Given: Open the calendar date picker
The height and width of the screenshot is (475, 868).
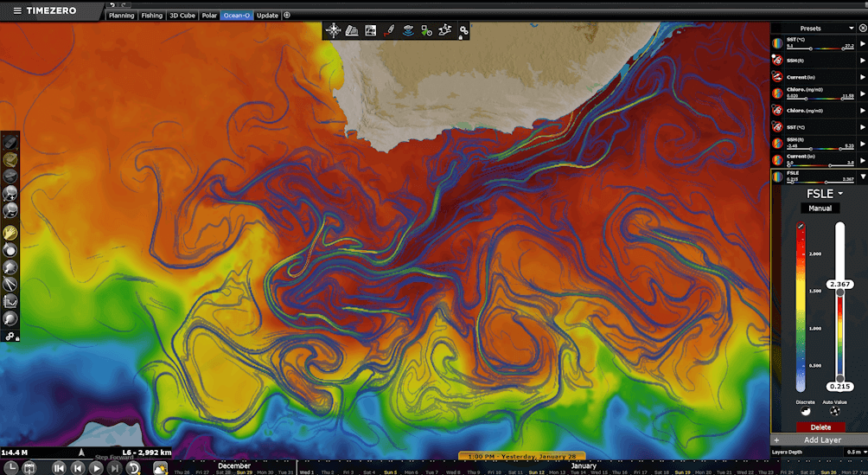Looking at the screenshot, I should click(x=29, y=468).
